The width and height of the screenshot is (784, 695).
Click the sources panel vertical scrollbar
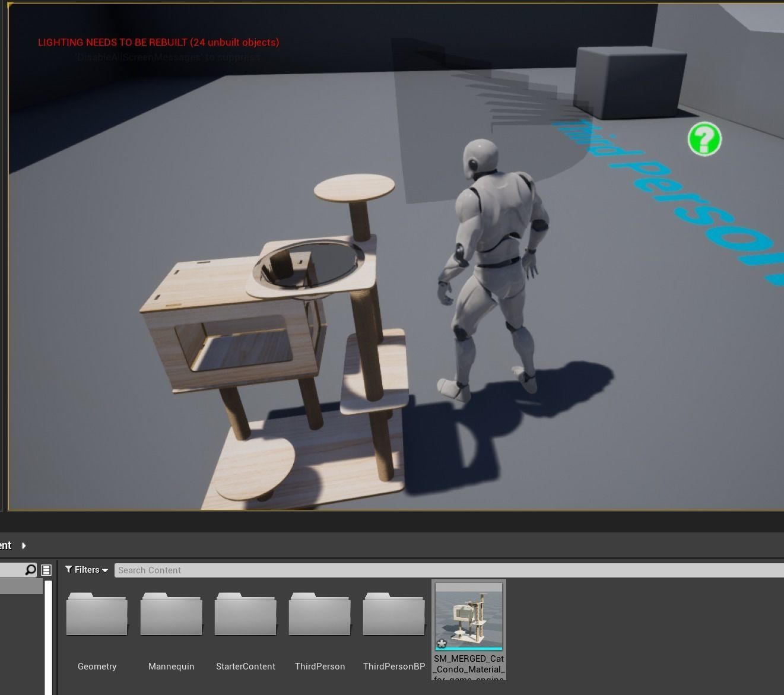pos(49,637)
